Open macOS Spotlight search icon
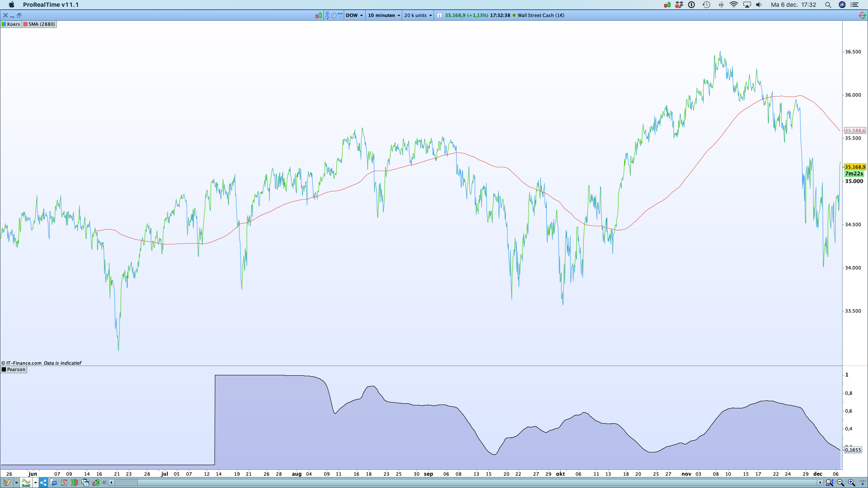Screen dimensions: 868x488 tap(828, 5)
